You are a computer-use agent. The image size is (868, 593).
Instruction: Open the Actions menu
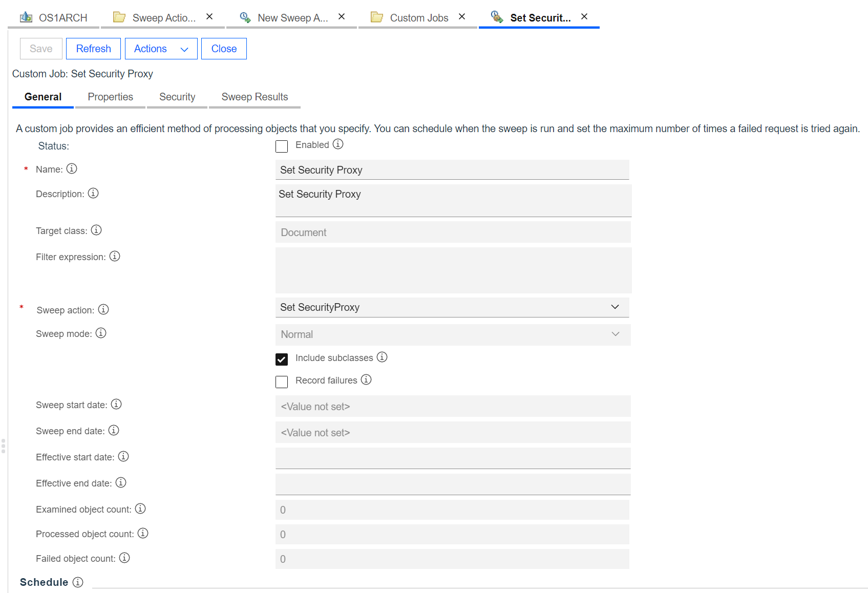click(161, 48)
